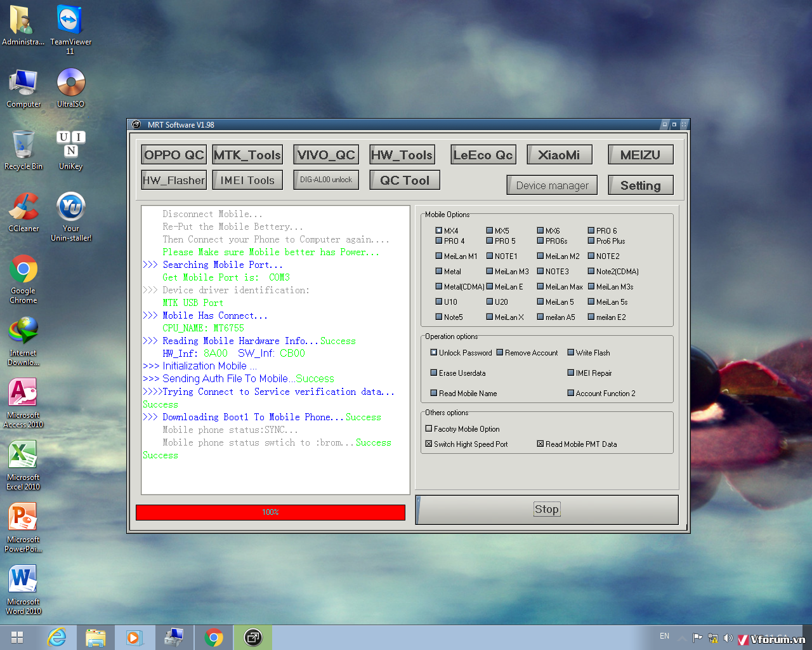The height and width of the screenshot is (650, 812).
Task: Switch to the OPPO QC section
Action: [x=174, y=155]
